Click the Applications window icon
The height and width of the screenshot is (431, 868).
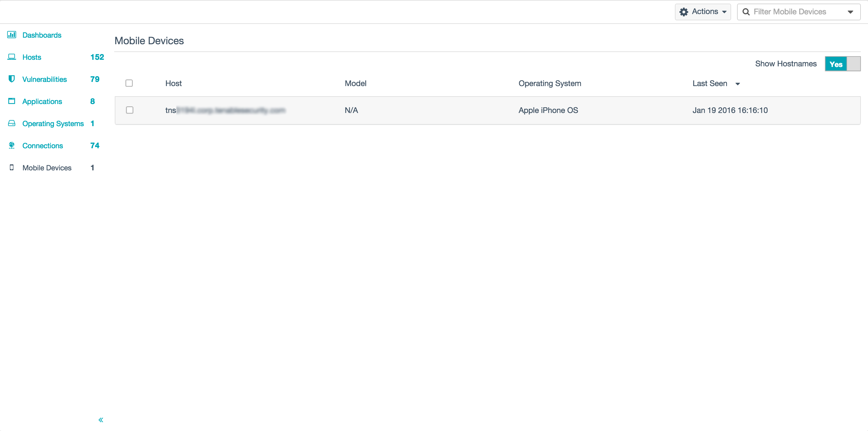[x=11, y=101]
